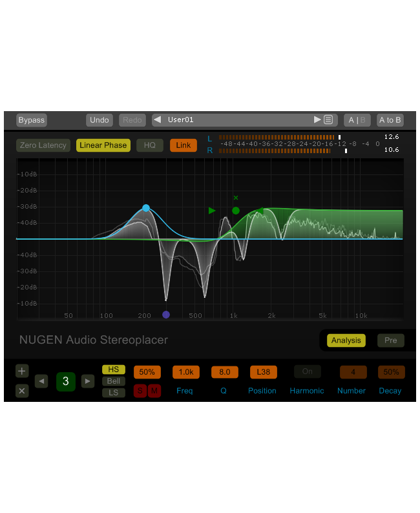Toggle the Link button

[184, 145]
